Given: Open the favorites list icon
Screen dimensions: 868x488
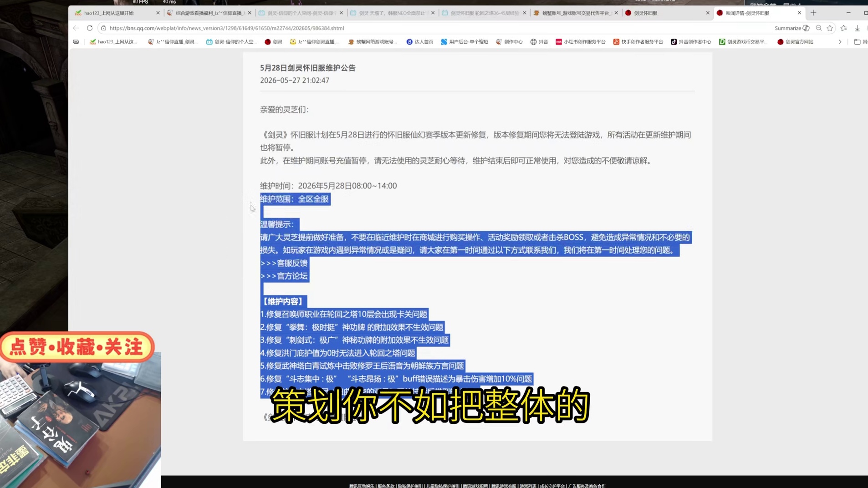Looking at the screenshot, I should click(844, 28).
